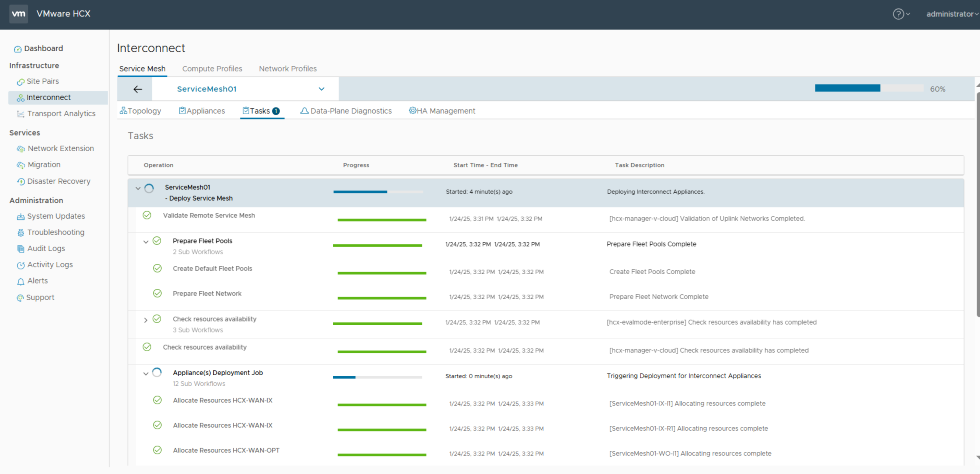Open Network Extension in the sidebar
Viewport: 980px width, 474px height.
point(60,148)
